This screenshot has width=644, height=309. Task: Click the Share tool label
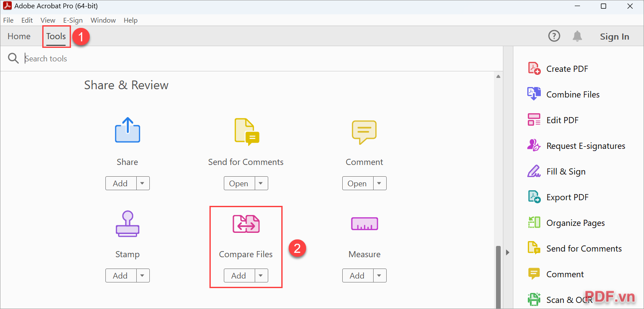(127, 162)
